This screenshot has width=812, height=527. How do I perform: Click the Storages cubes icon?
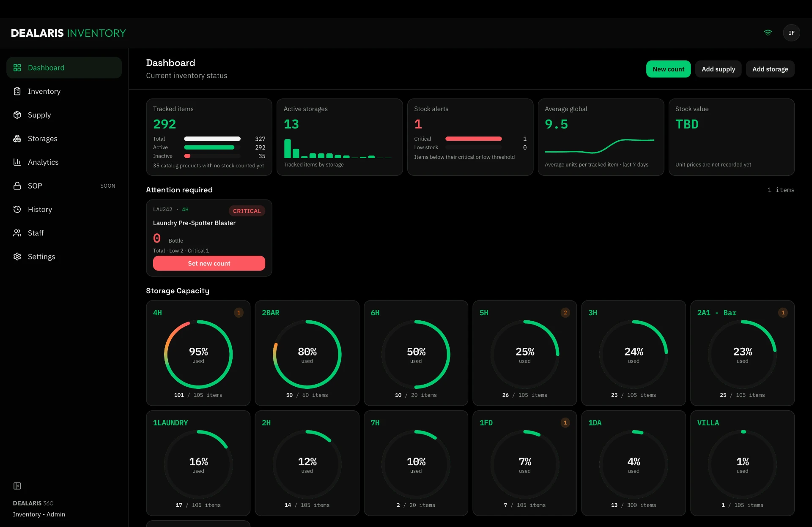[x=17, y=139]
